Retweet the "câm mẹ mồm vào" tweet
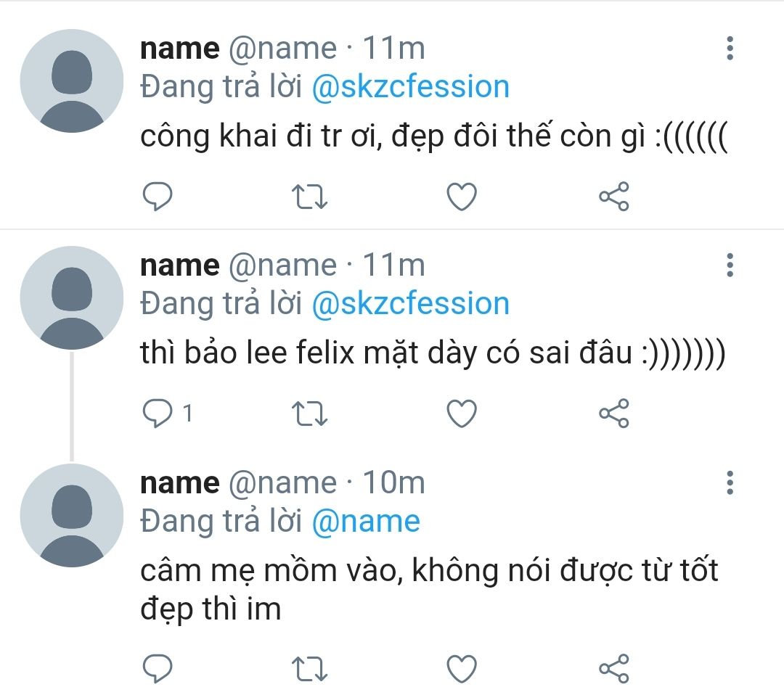This screenshot has width=784, height=695. click(309, 667)
